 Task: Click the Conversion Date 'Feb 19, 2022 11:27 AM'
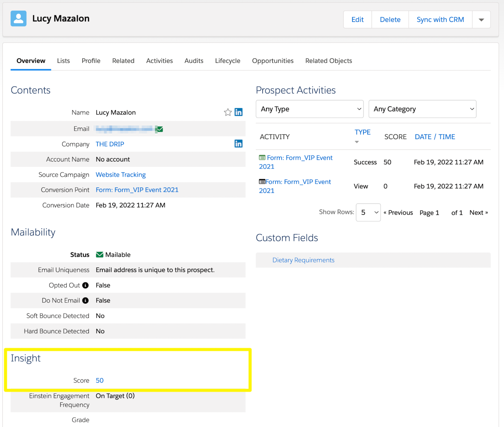tap(131, 205)
